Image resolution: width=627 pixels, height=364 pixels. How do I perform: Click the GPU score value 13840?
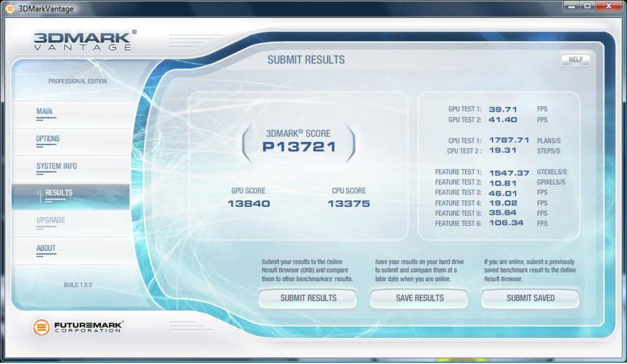(x=249, y=204)
